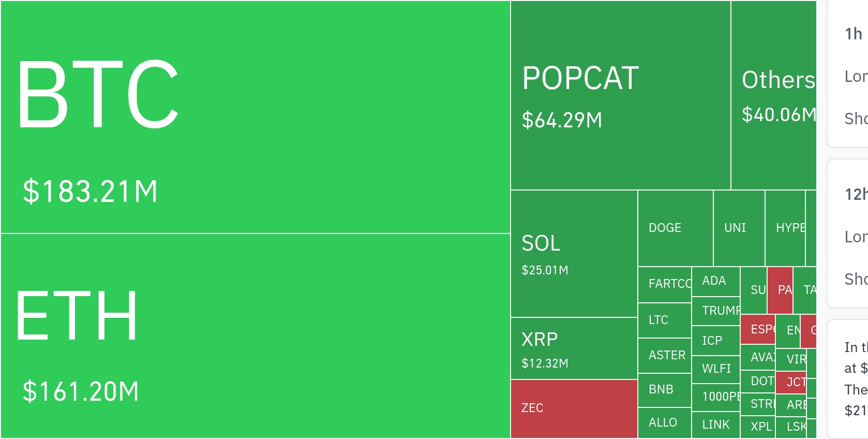Click the HYPE tile

785,228
